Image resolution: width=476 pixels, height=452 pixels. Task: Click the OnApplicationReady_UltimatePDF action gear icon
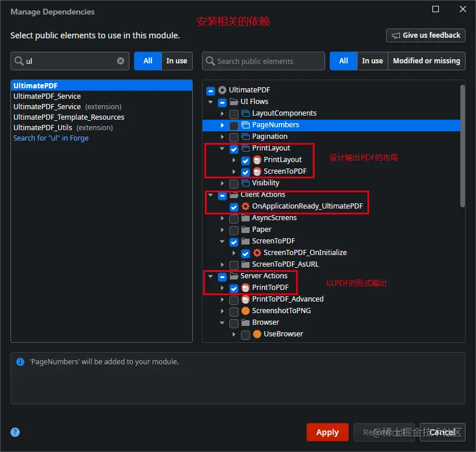coord(246,206)
